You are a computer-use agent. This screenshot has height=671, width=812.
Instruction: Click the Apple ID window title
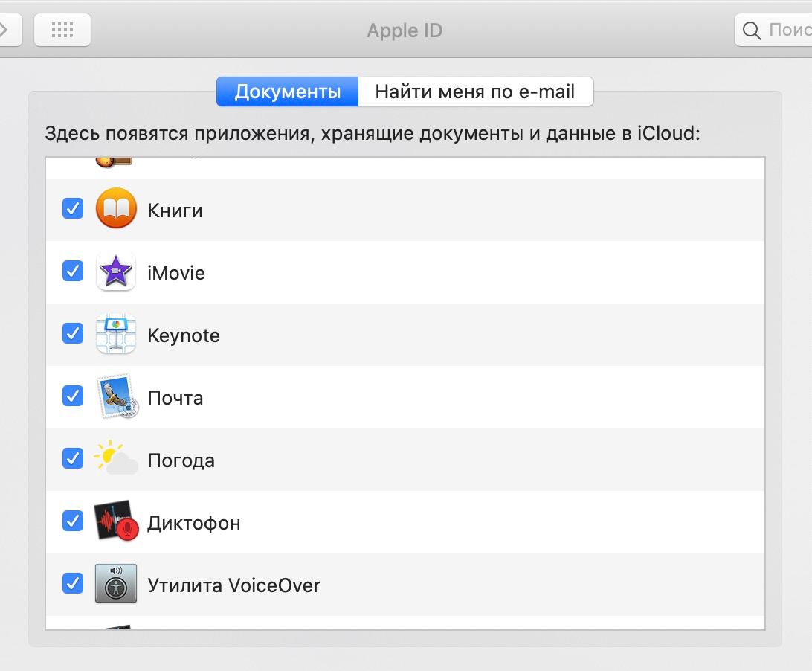405,30
